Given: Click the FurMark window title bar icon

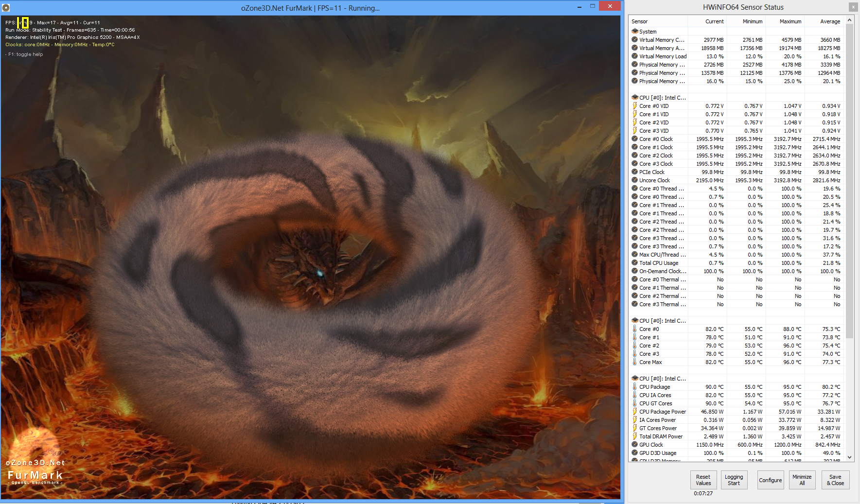Looking at the screenshot, I should pyautogui.click(x=6, y=8).
